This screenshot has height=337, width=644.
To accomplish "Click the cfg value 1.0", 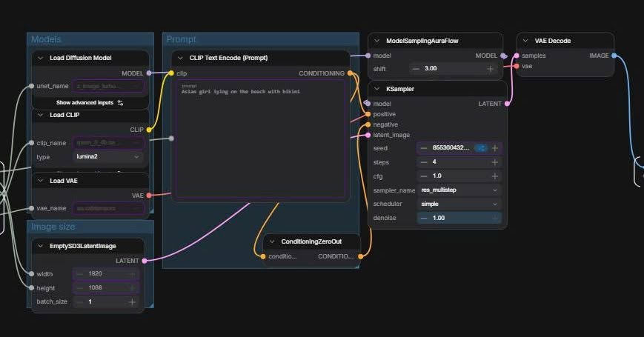I will pyautogui.click(x=437, y=176).
